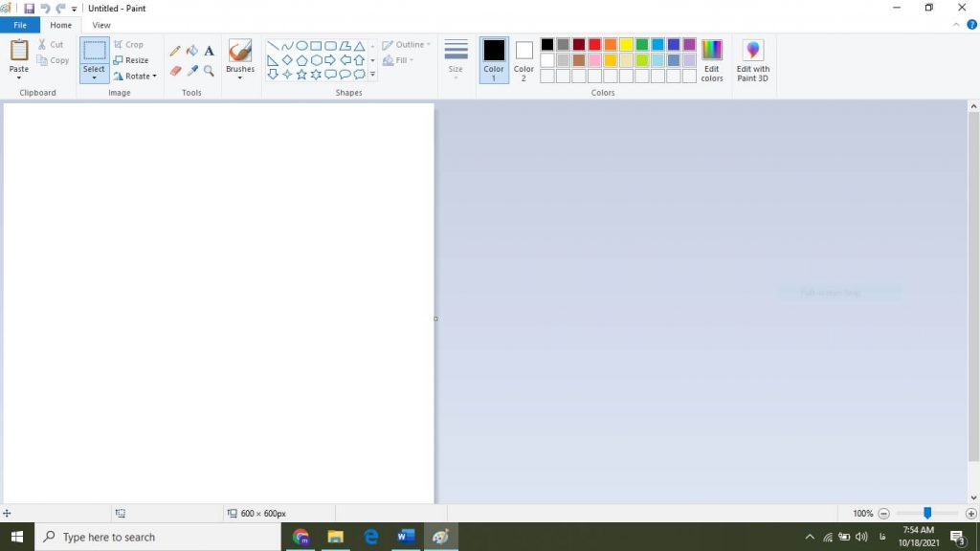Switch to the View tab

click(x=100, y=25)
